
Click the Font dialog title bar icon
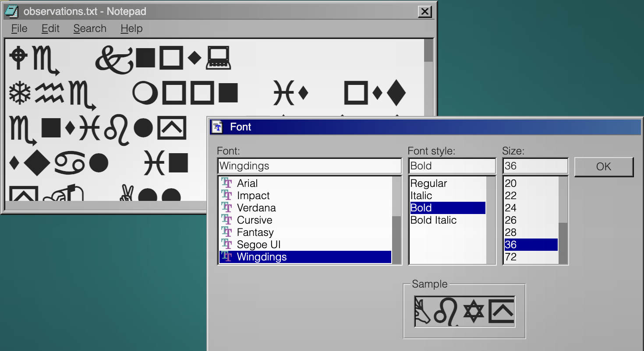tap(218, 127)
